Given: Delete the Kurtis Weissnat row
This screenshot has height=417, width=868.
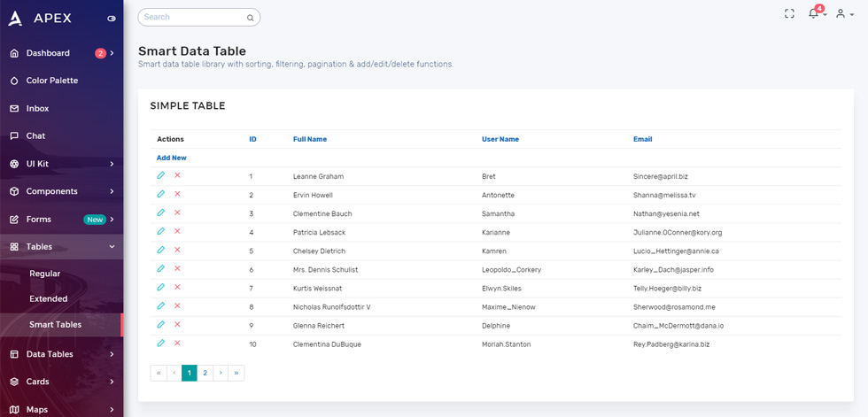Looking at the screenshot, I should 177,287.
